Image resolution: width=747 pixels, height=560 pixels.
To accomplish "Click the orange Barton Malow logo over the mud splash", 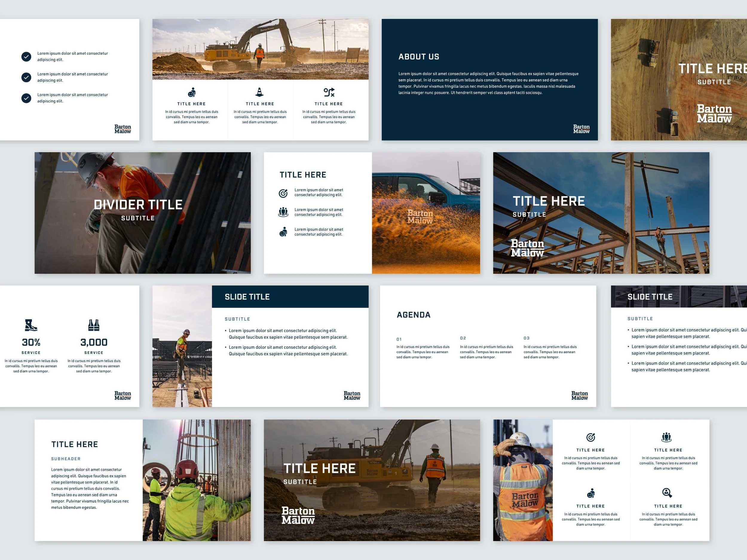I will [x=420, y=217].
